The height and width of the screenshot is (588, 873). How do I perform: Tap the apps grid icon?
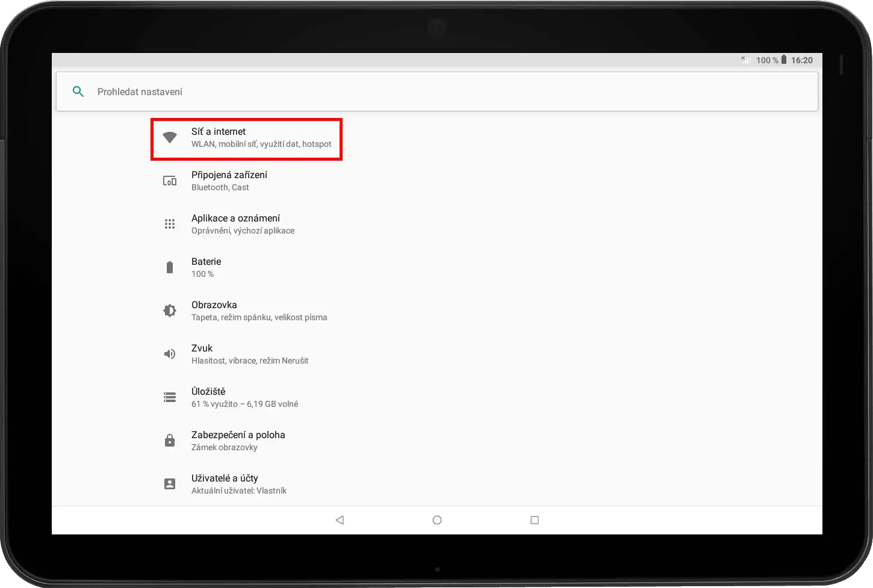(x=170, y=224)
